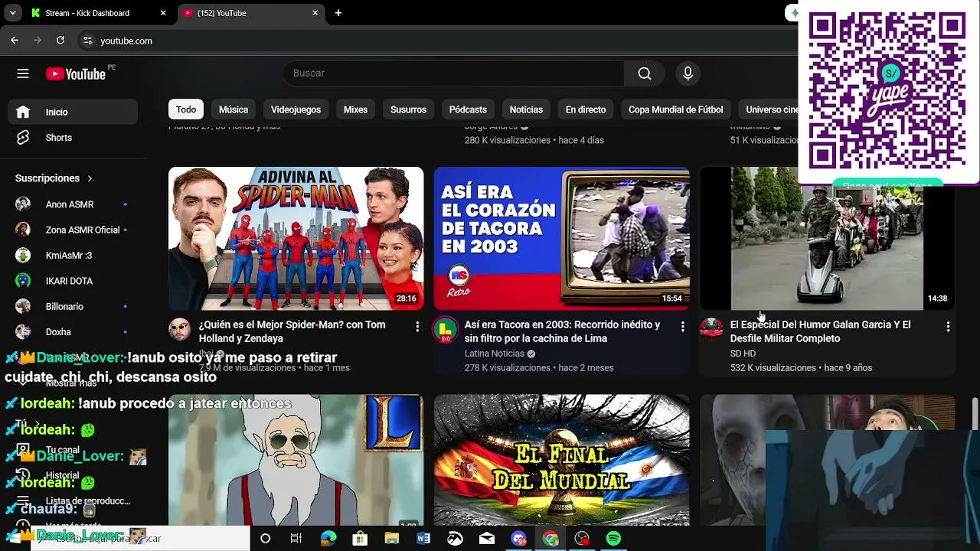
Task: Open options menu for Galan Garcia video
Action: pos(948,327)
